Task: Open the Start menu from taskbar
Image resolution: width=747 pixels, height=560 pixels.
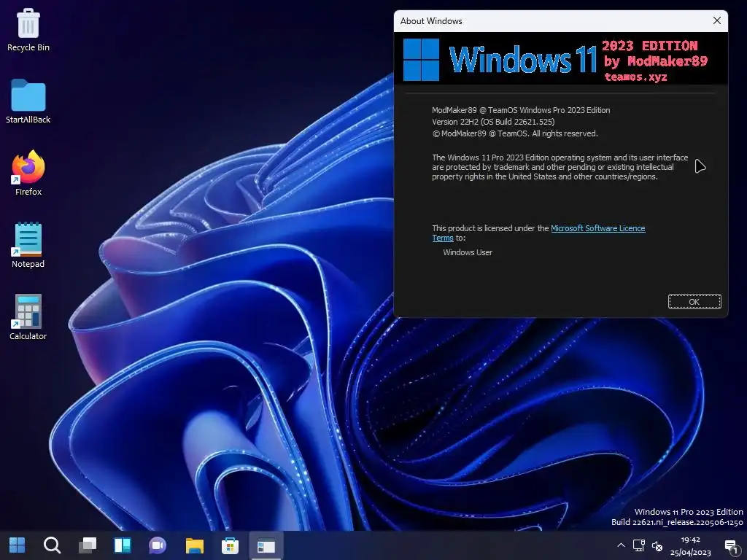Action: pos(18,545)
